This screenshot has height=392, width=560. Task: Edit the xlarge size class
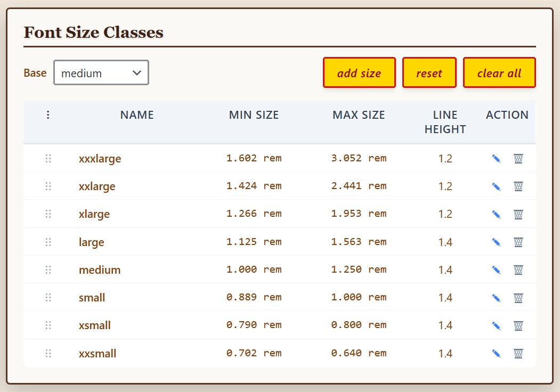[x=496, y=214]
